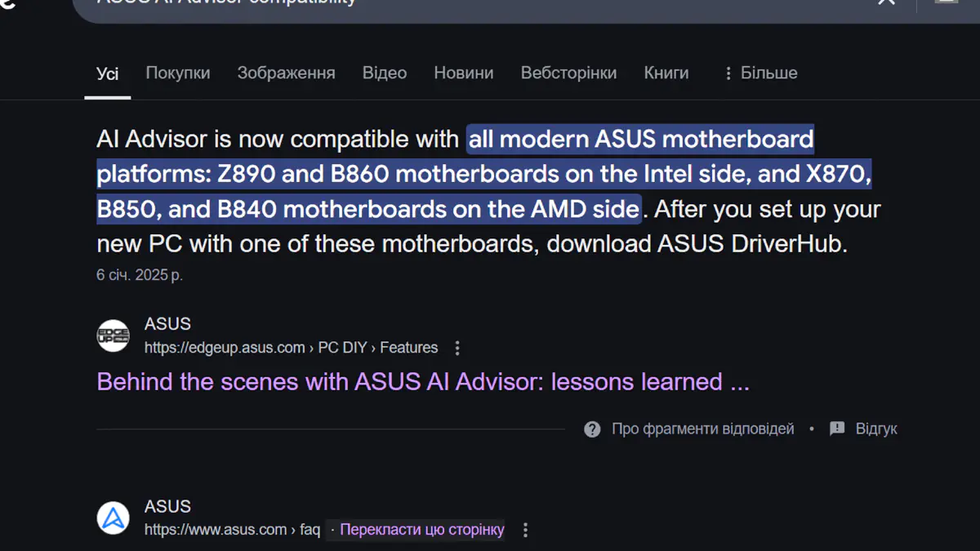Switch to the Зображення tab
The height and width of the screenshot is (551, 980).
point(286,73)
